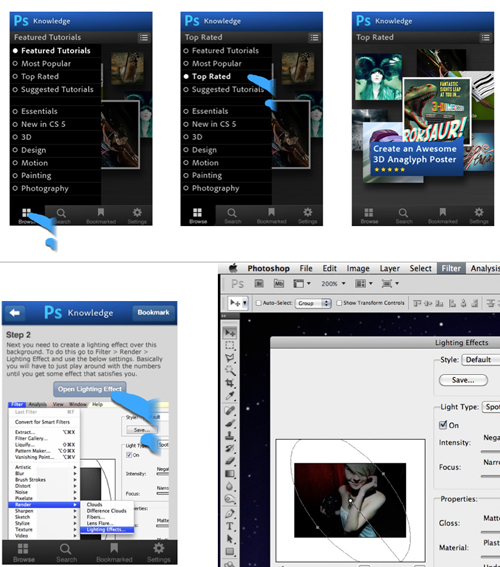Viewport: 500px width, 567px height.
Task: Tap Search icon on Top Rated thumbnails screen
Action: click(403, 216)
